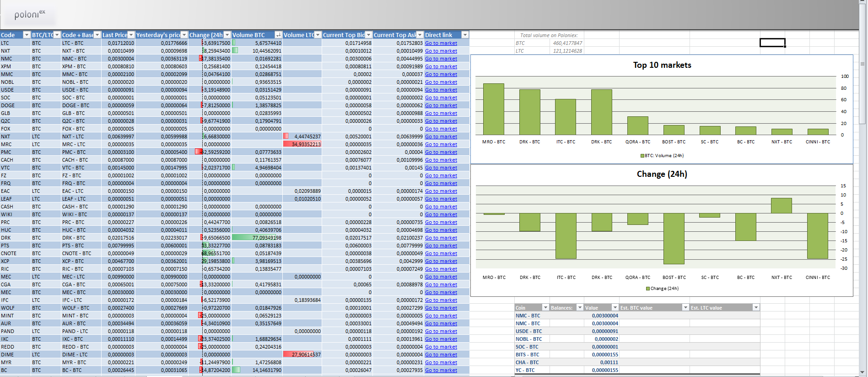Open the Yesterday's price filter dropdown
This screenshot has width=868, height=377.
coord(184,35)
